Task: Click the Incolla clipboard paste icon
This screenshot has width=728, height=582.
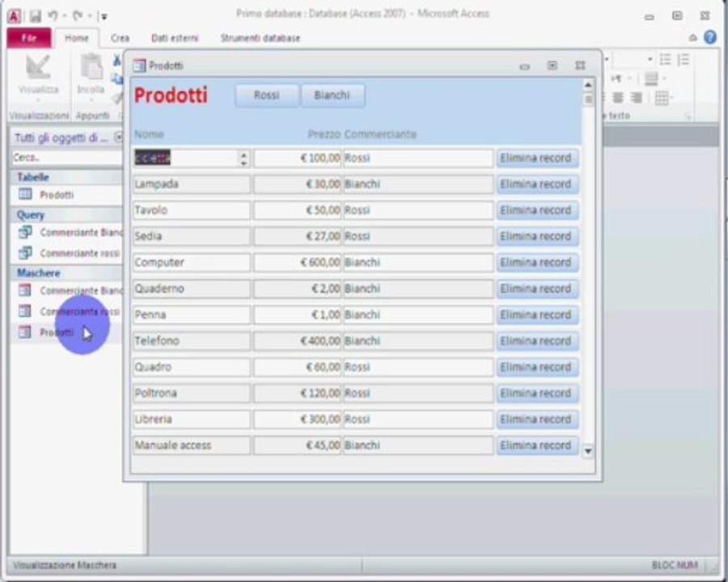Action: 91,67
